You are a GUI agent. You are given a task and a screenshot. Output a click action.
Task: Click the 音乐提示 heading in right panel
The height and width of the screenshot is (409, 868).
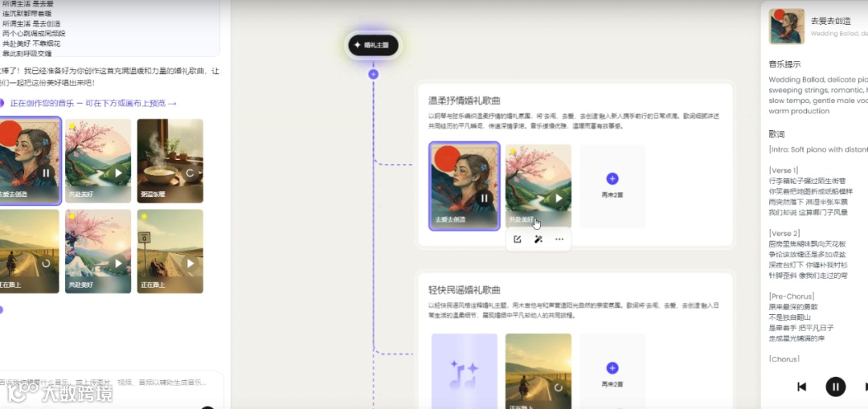pyautogui.click(x=784, y=64)
